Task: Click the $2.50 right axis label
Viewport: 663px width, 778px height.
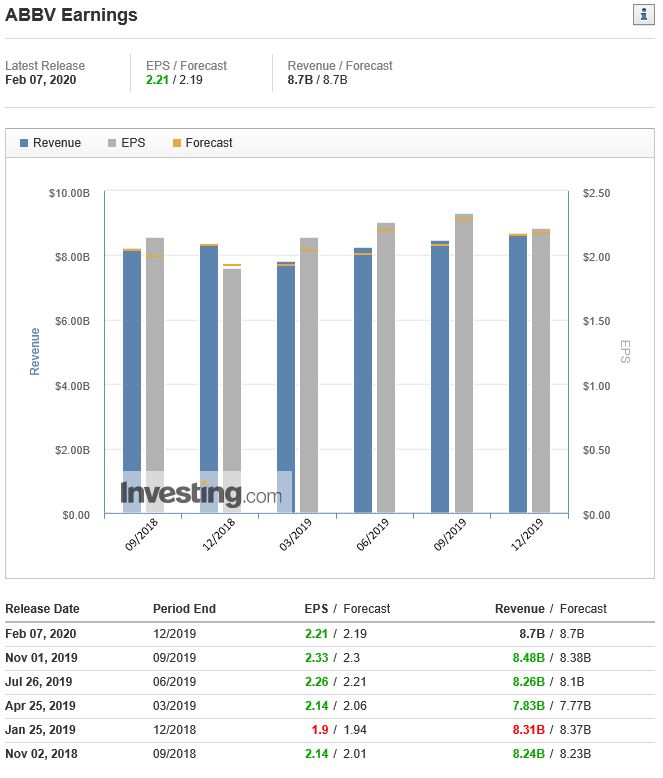Action: click(x=596, y=193)
